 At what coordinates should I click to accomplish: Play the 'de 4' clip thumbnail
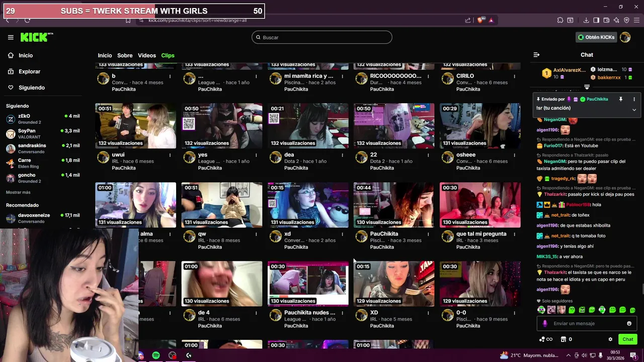click(x=222, y=284)
